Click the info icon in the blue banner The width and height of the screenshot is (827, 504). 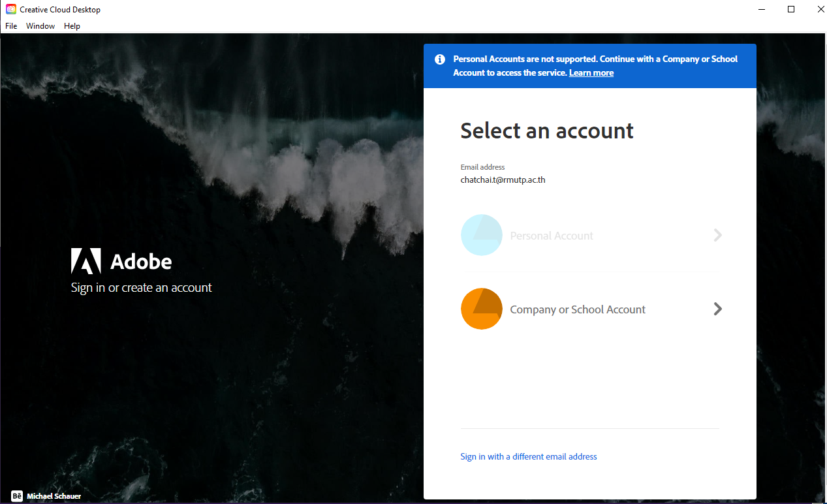point(440,59)
